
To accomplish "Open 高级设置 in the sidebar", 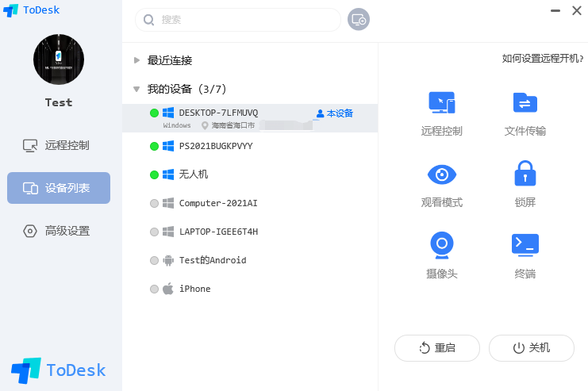I will (x=59, y=231).
